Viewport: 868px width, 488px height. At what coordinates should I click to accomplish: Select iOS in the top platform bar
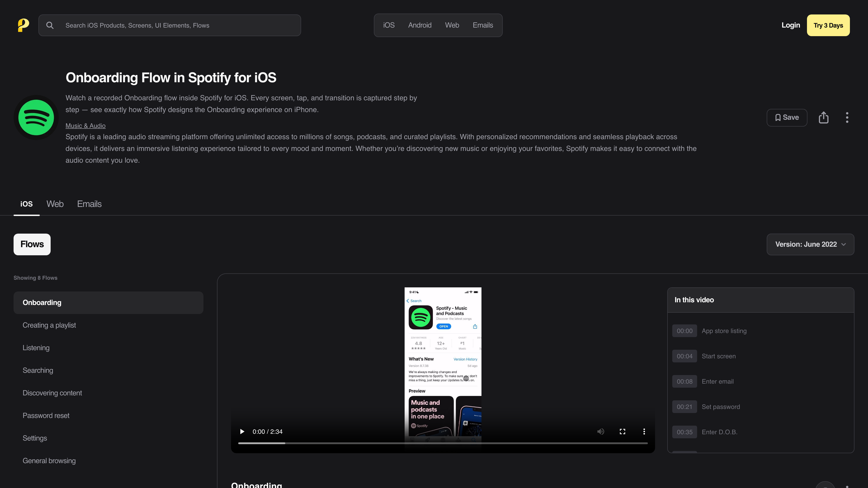pyautogui.click(x=389, y=25)
